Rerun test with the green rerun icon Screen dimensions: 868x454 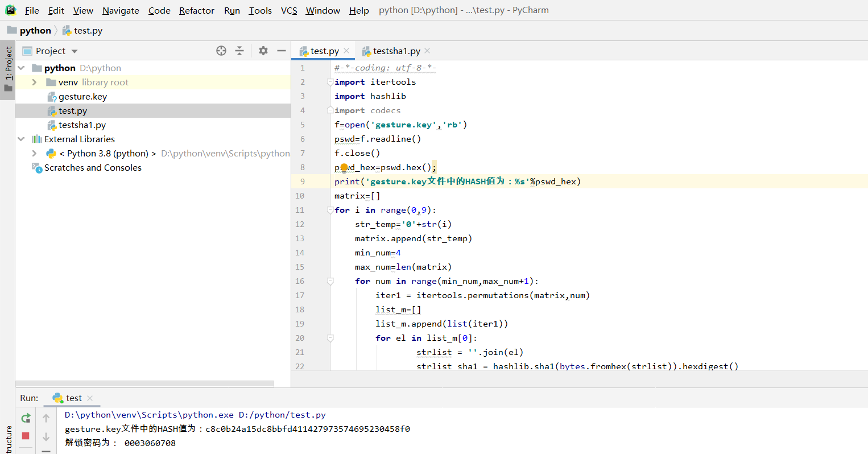coord(26,418)
